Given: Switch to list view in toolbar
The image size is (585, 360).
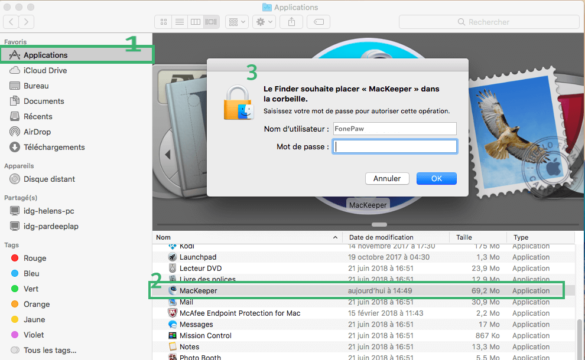Looking at the screenshot, I should 179,22.
